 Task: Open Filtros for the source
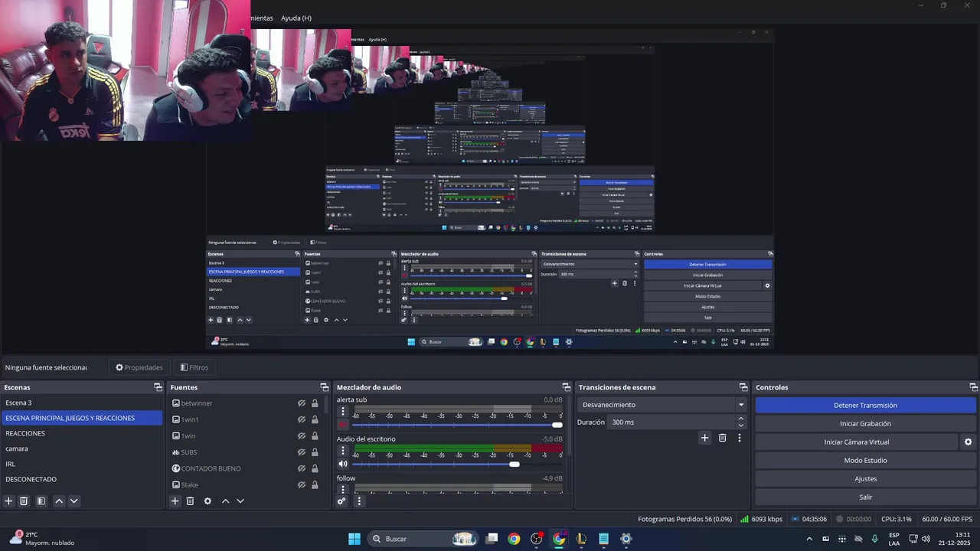point(194,367)
